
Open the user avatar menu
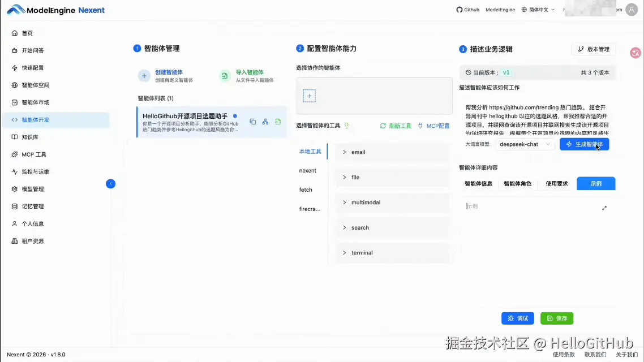(632, 10)
